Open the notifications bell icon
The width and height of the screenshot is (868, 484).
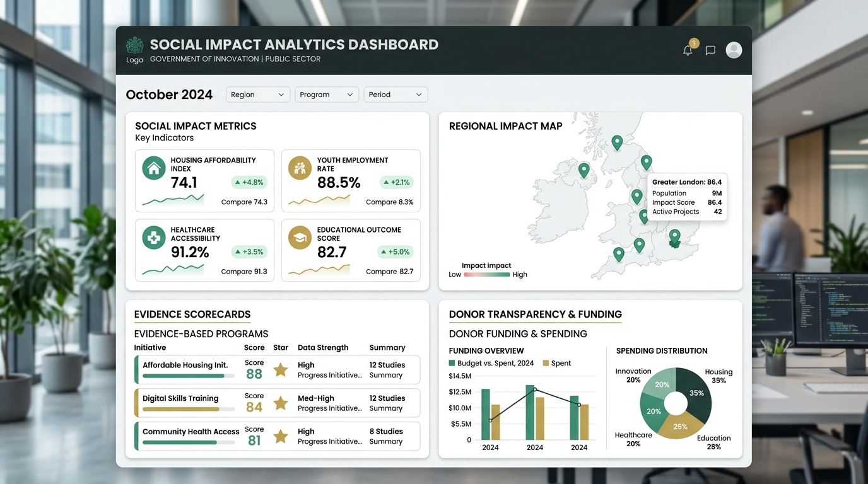coord(688,50)
